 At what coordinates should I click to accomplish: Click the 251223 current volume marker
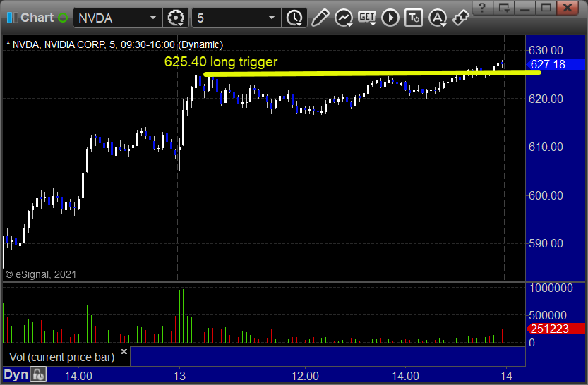point(556,329)
